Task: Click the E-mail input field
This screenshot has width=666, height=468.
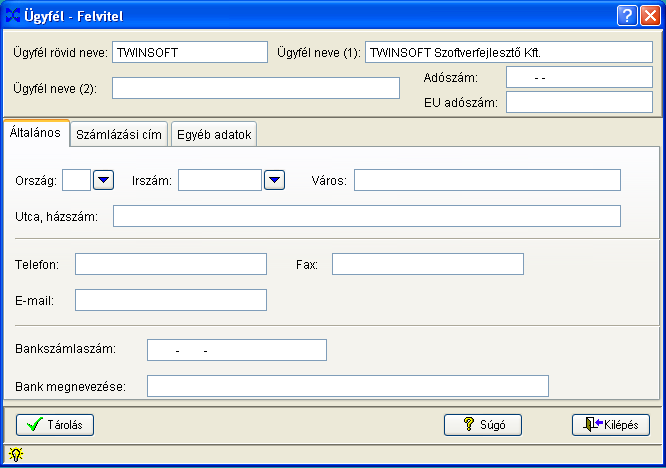Action: click(171, 300)
